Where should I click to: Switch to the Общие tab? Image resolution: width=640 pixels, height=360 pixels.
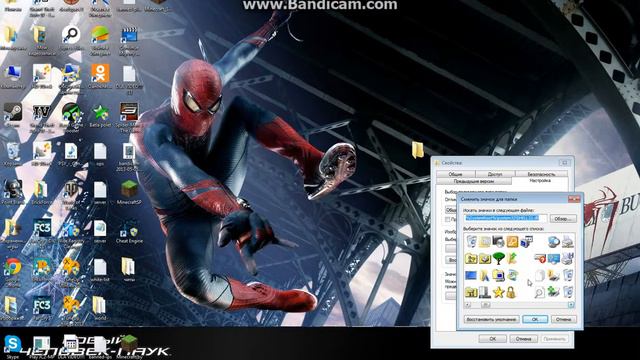tap(456, 173)
